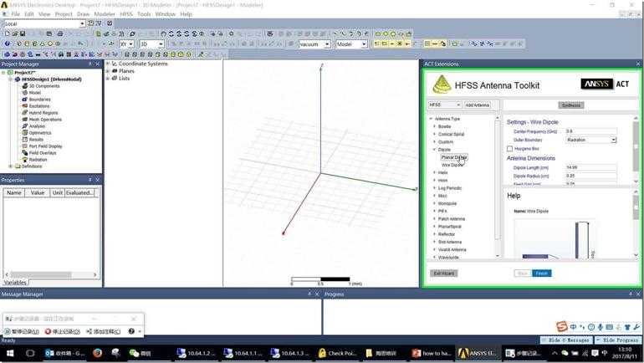Close the ACT Extensions panel

pyautogui.click(x=638, y=64)
